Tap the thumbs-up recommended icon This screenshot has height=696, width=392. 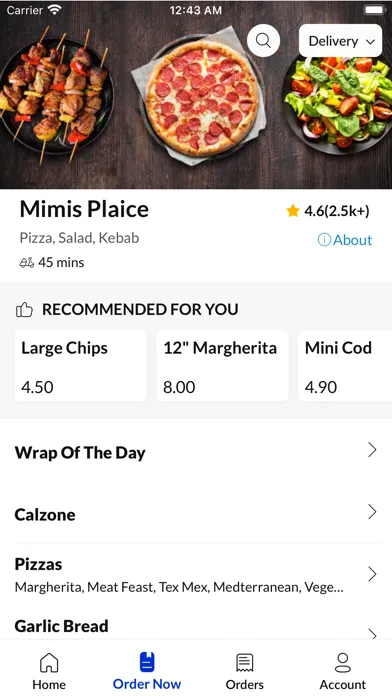coord(24,309)
